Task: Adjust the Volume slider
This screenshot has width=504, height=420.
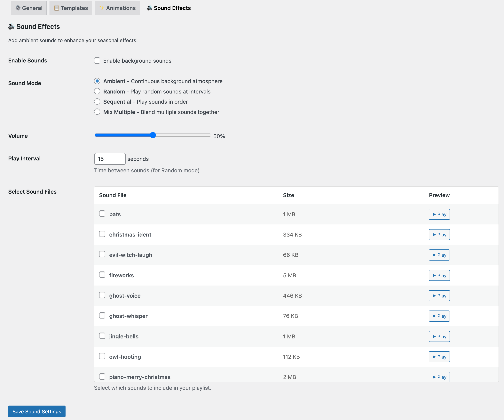Action: pyautogui.click(x=153, y=135)
